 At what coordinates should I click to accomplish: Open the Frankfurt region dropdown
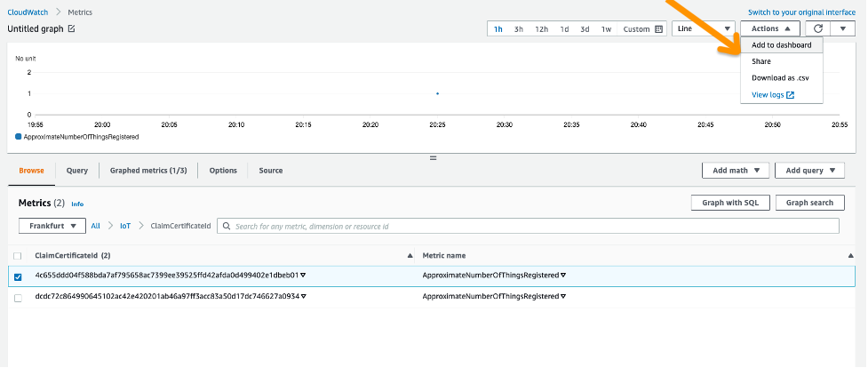[x=52, y=226]
